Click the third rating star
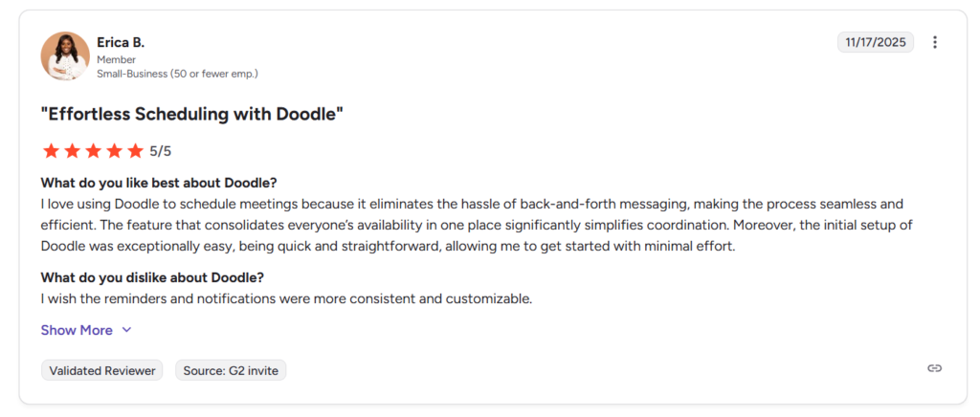 [93, 151]
